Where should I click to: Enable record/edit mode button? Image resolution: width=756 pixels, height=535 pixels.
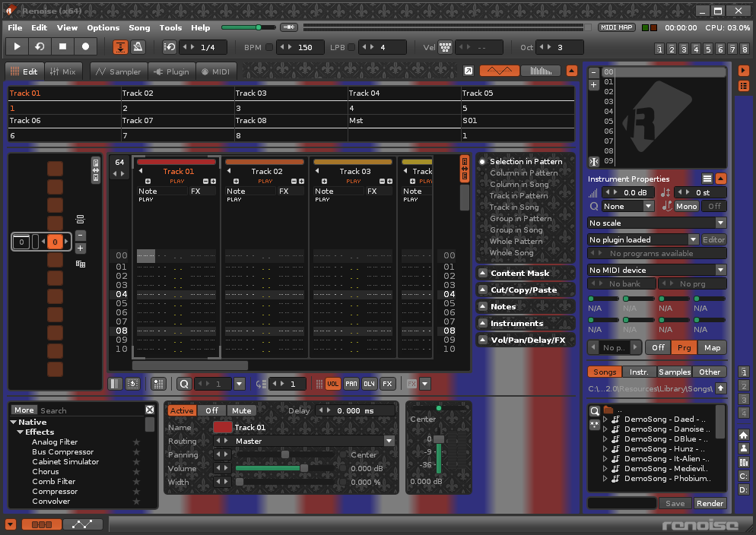tap(85, 46)
